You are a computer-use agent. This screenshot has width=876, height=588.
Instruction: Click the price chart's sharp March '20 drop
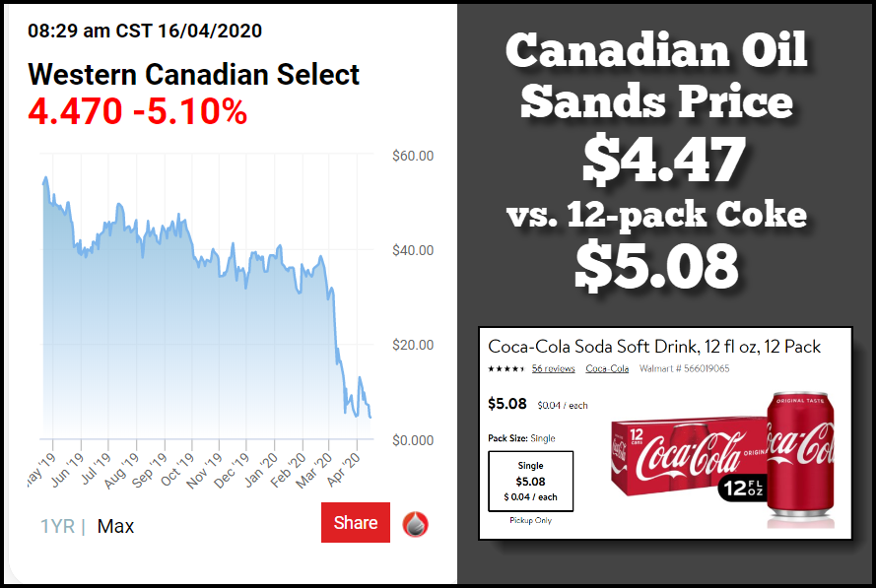tap(335, 325)
